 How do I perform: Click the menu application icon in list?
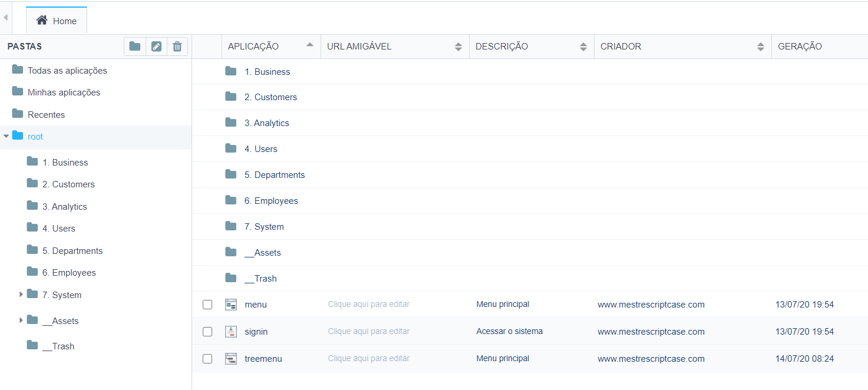coord(231,305)
